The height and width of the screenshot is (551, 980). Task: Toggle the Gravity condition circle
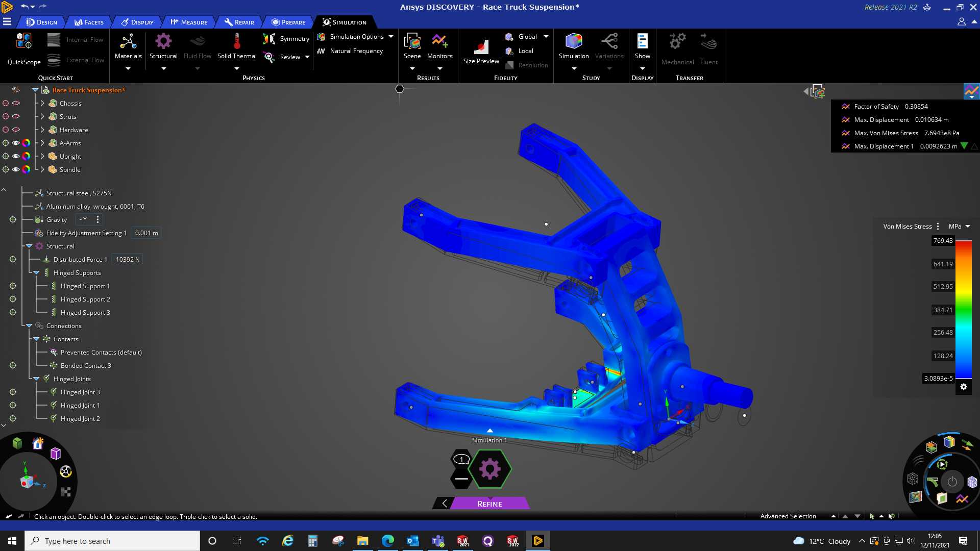(13, 219)
